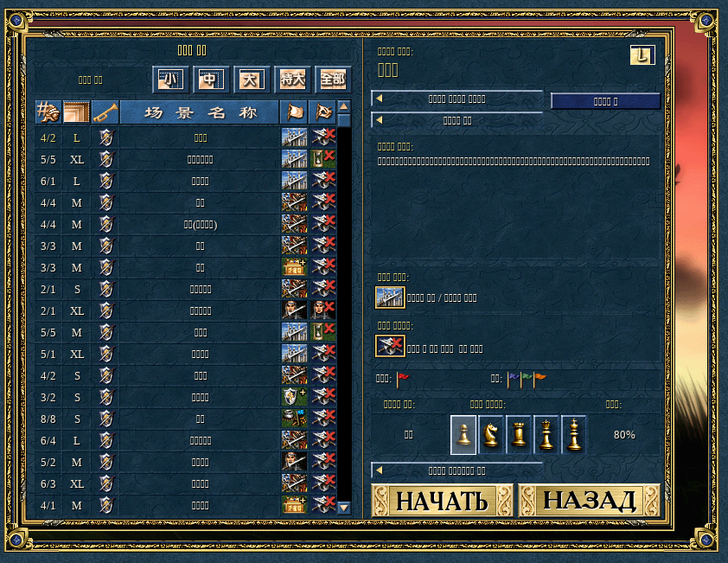The width and height of the screenshot is (728, 563).
Task: Select the 5/5 XL scenario row
Action: tap(186, 159)
